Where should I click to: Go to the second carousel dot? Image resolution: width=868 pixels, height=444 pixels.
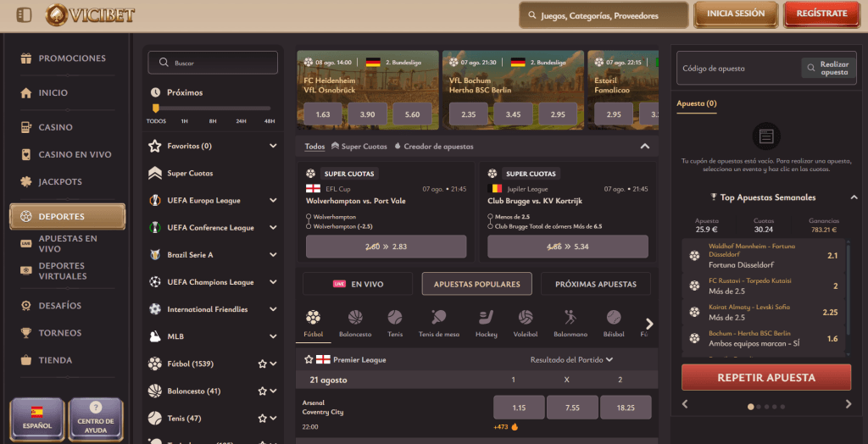coord(759,407)
